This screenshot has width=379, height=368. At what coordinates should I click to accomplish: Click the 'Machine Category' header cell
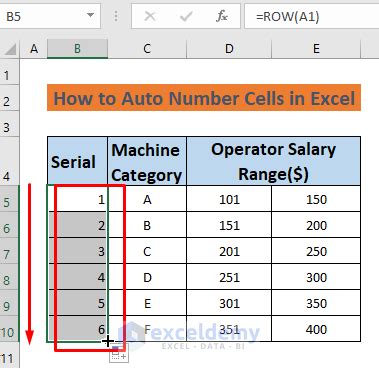click(147, 161)
